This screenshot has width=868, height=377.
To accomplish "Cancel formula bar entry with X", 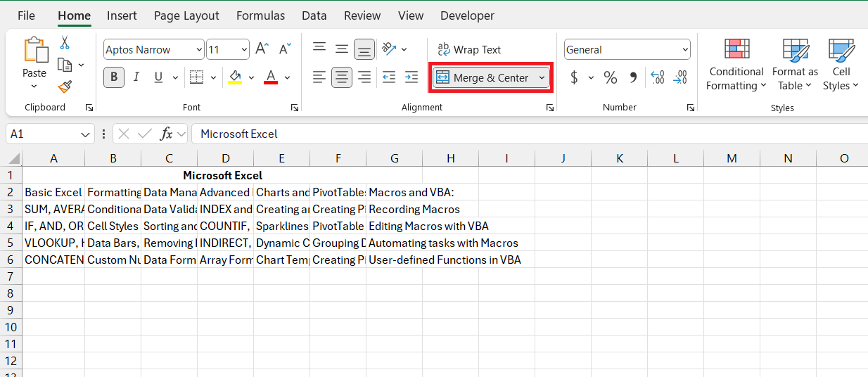I will coord(124,134).
